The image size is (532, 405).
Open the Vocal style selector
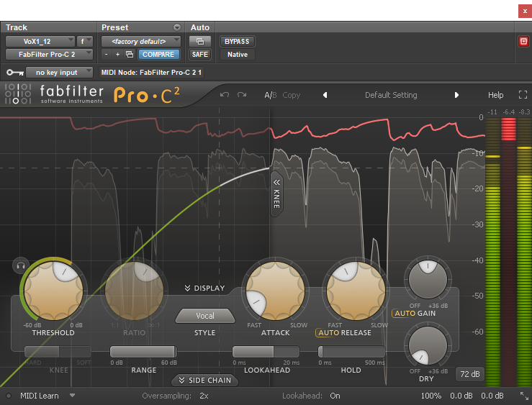[205, 316]
